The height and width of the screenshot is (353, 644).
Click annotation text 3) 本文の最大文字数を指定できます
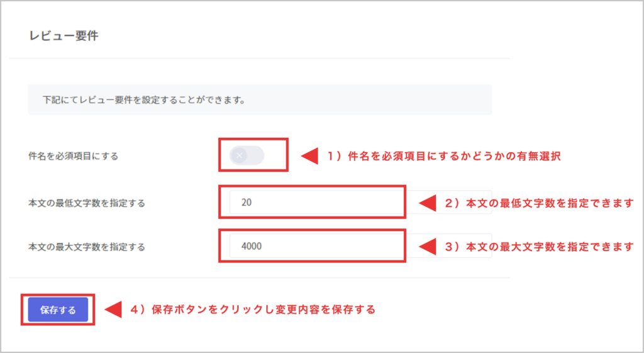click(539, 246)
